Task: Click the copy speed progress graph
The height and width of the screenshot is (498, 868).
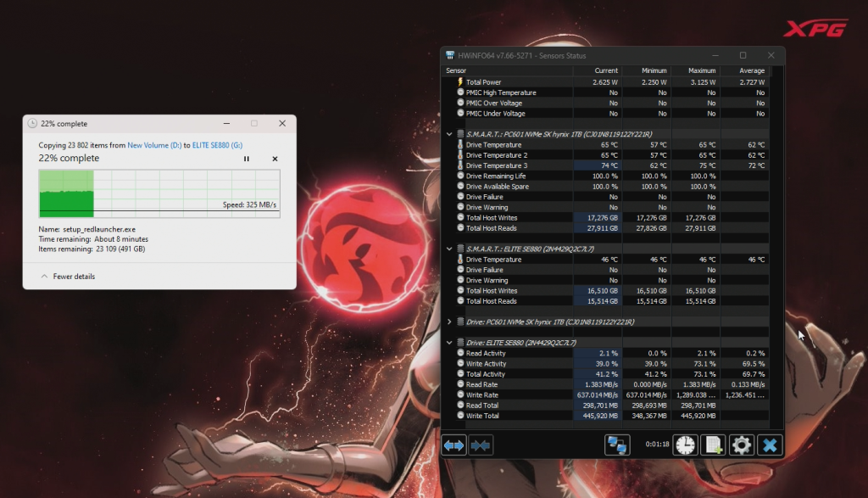Action: pyautogui.click(x=159, y=193)
